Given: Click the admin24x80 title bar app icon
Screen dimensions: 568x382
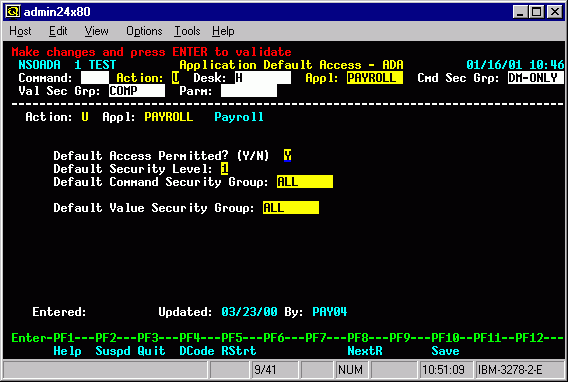Looking at the screenshot, I should coord(13,12).
